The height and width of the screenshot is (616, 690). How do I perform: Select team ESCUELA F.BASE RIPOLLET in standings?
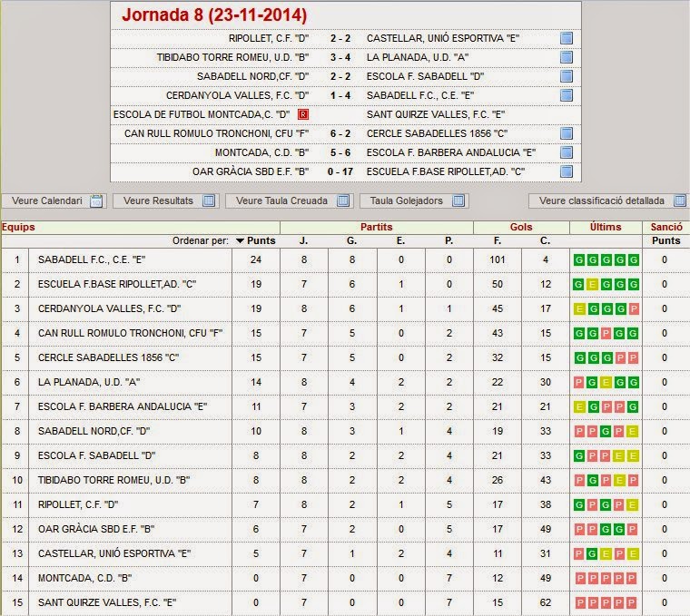pyautogui.click(x=117, y=285)
